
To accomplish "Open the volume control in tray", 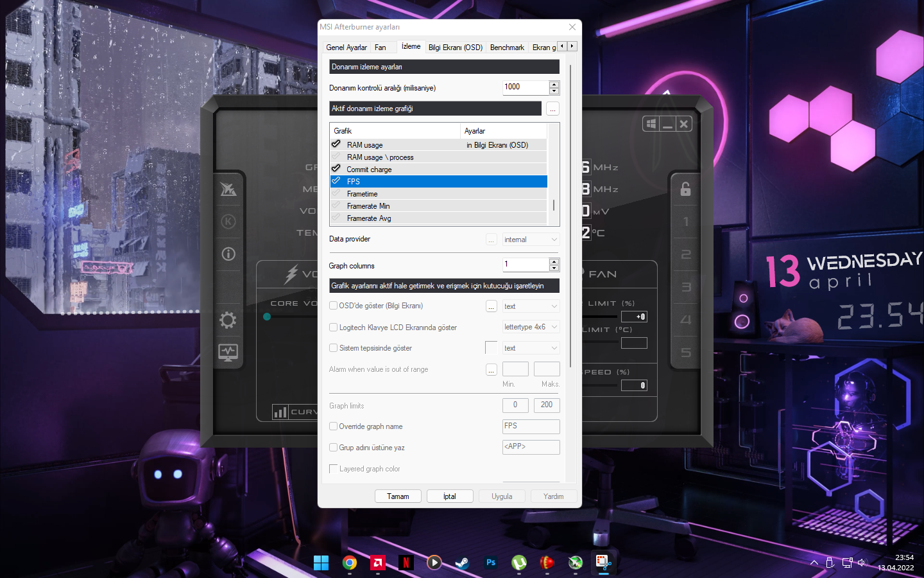I will [862, 563].
